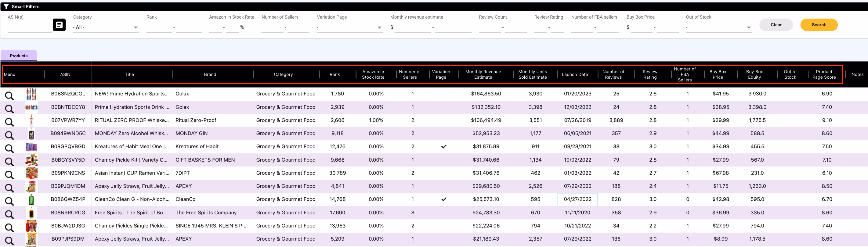
Task: Sort by the Launch Date column header
Action: [574, 74]
